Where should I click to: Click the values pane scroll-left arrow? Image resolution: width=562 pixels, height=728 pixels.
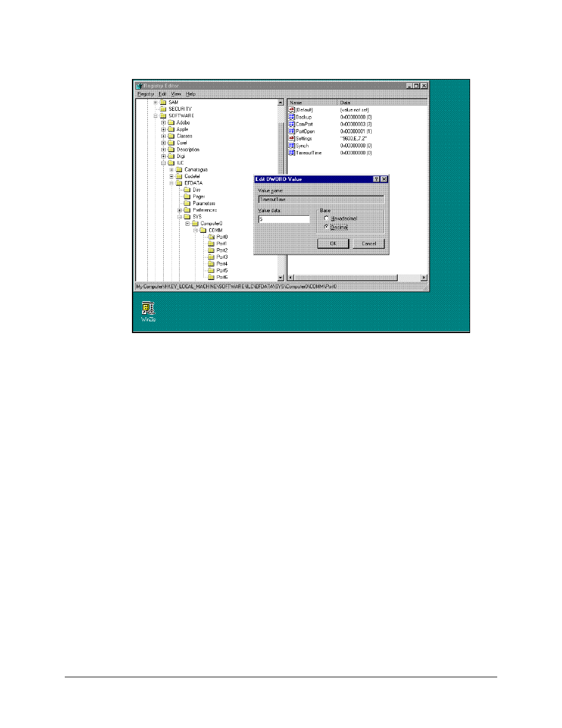(290, 278)
